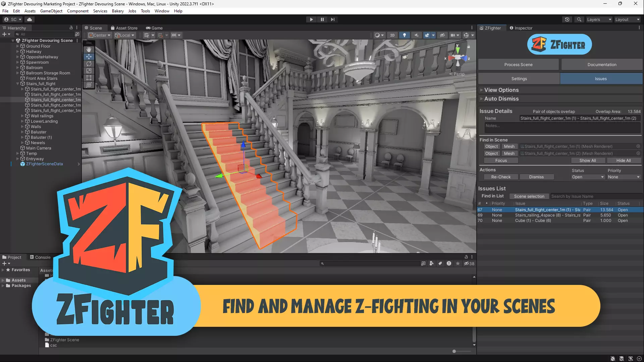Open the Bakery menu
This screenshot has height=362, width=644.
118,11
